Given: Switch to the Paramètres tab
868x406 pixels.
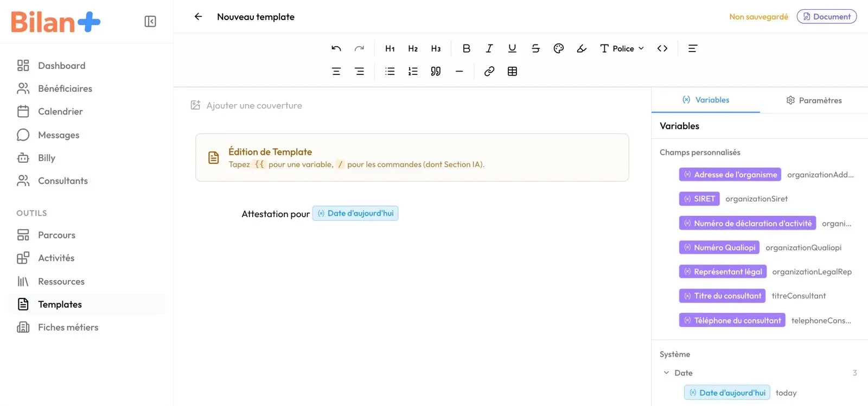Looking at the screenshot, I should (x=814, y=100).
